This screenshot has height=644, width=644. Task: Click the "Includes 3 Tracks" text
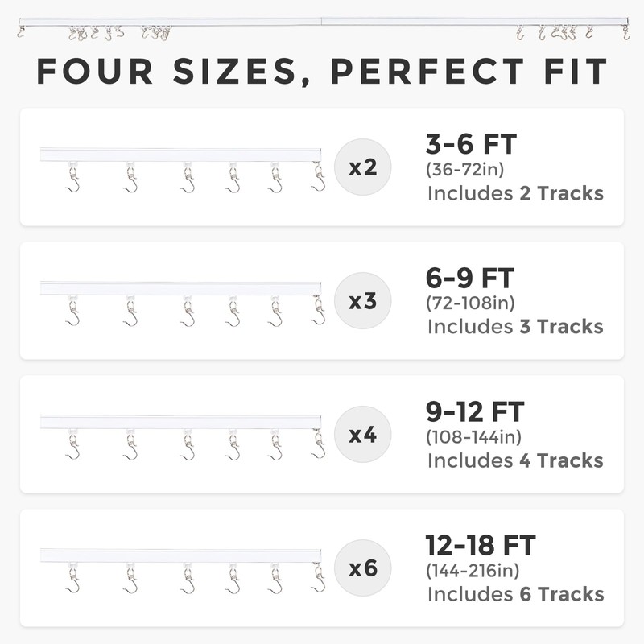(515, 327)
